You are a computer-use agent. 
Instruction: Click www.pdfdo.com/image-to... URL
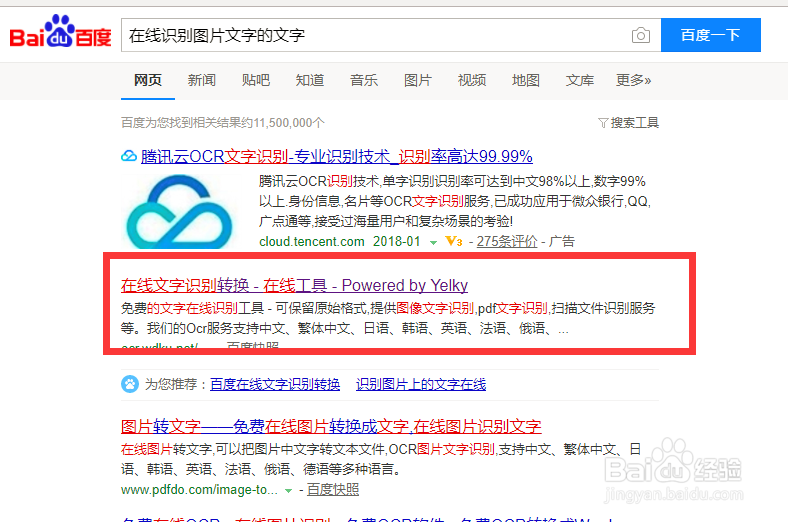pos(199,490)
